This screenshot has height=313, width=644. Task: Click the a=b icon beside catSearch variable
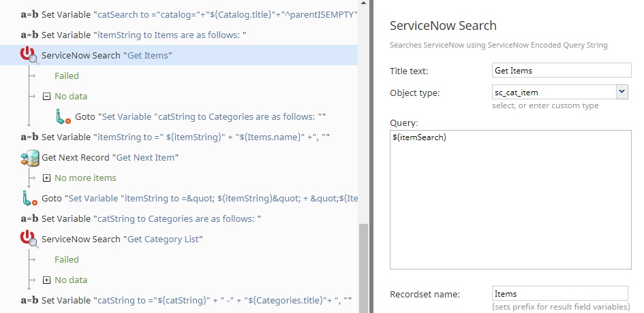coord(29,15)
